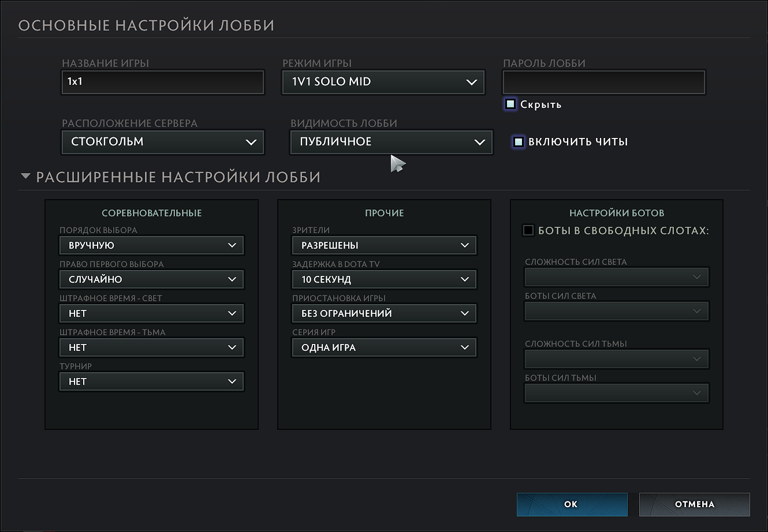The height and width of the screenshot is (532, 768).
Task: Open the 'Порядок выбора' dropdown
Action: tap(151, 245)
